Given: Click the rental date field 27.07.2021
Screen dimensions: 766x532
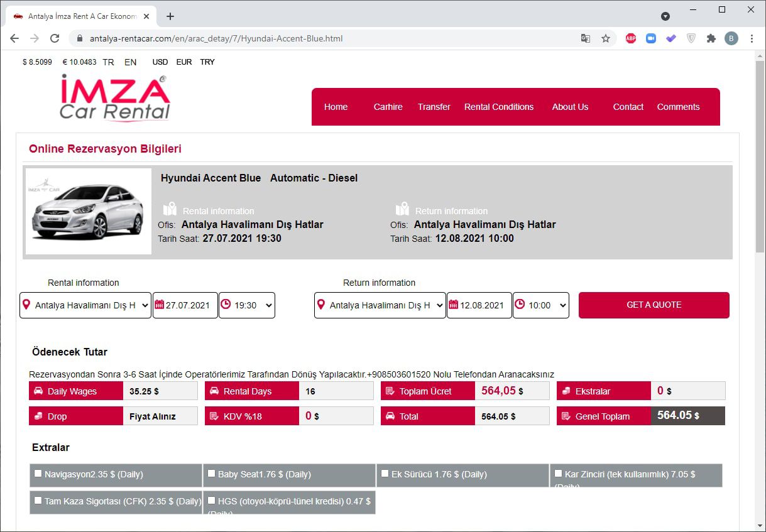Looking at the screenshot, I should pos(185,305).
